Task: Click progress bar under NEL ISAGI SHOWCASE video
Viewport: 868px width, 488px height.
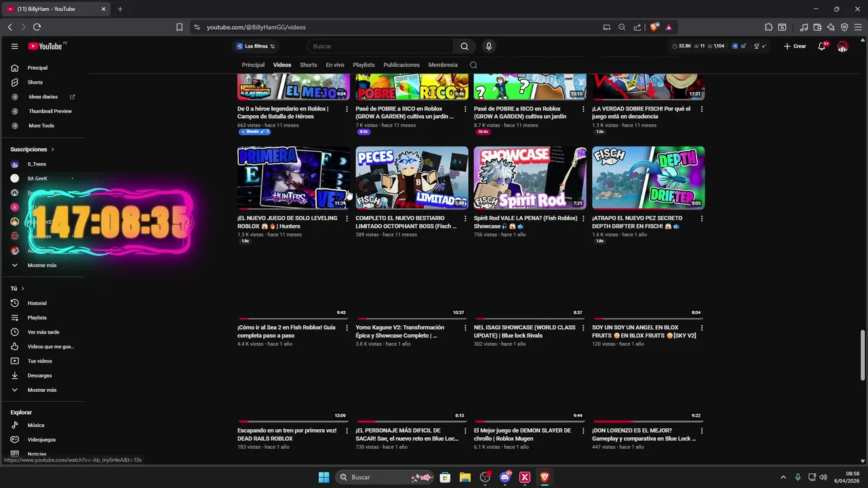Action: (530, 319)
